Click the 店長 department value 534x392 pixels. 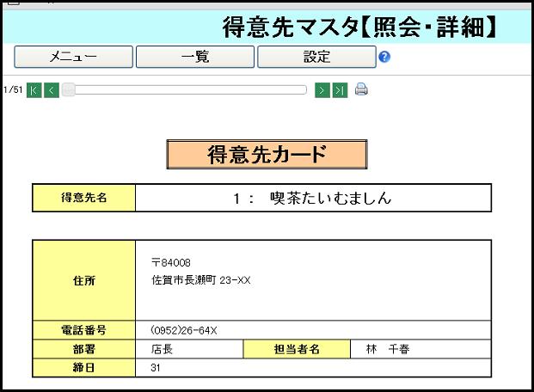pos(162,349)
